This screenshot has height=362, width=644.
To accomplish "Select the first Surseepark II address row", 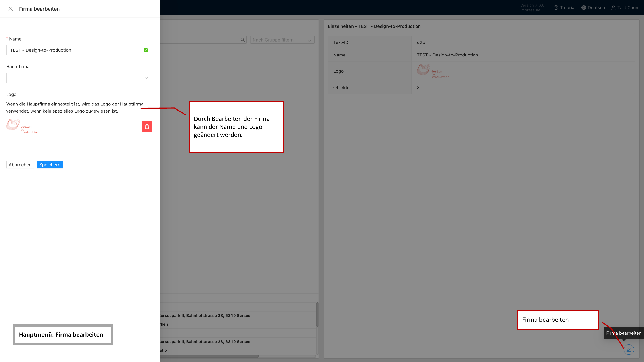I will 205,315.
